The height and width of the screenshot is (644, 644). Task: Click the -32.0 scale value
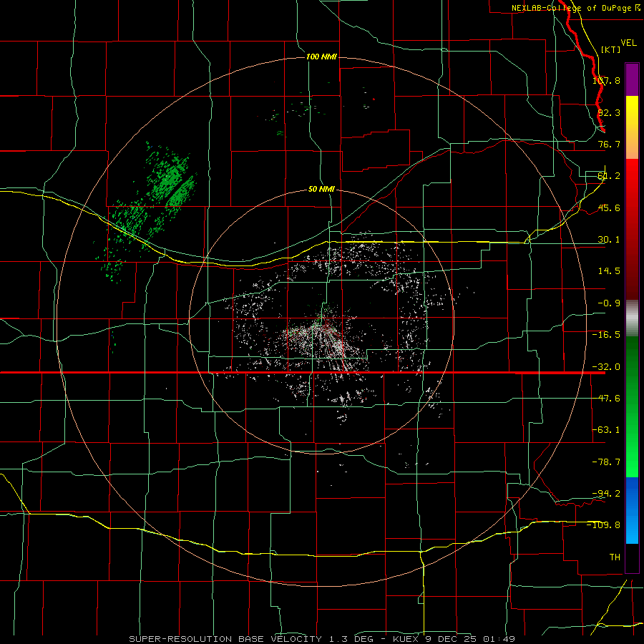coord(606,367)
